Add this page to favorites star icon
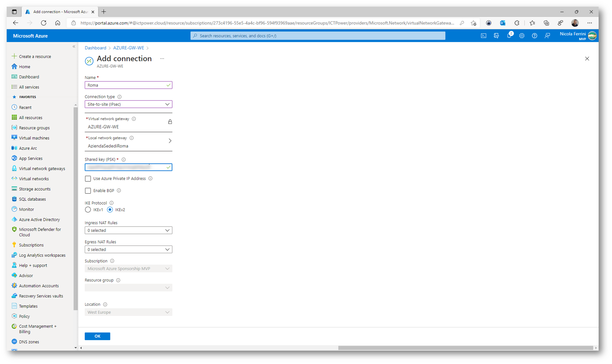The image size is (612, 364). pos(473,23)
